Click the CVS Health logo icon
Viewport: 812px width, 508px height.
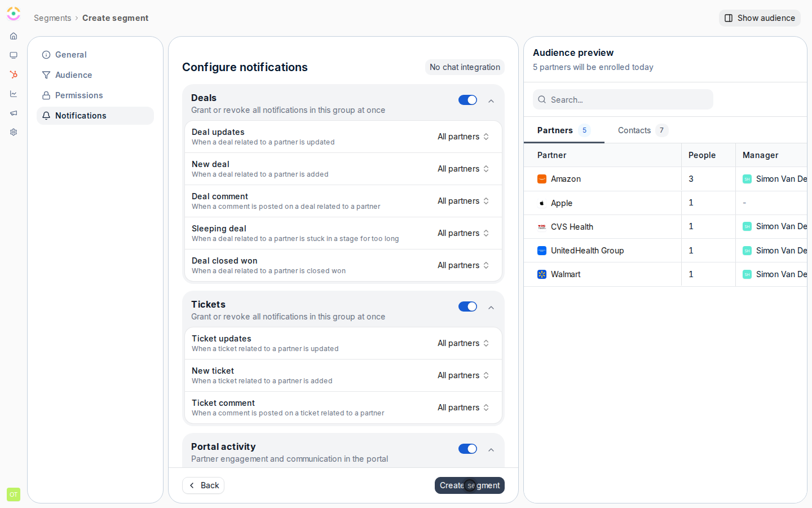[542, 227]
